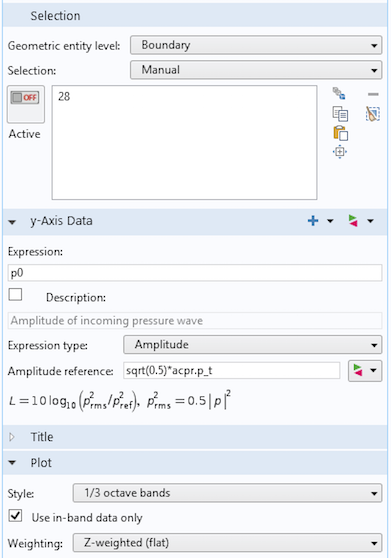
Task: Toggle the Active selection OFF switch
Action: click(x=26, y=104)
